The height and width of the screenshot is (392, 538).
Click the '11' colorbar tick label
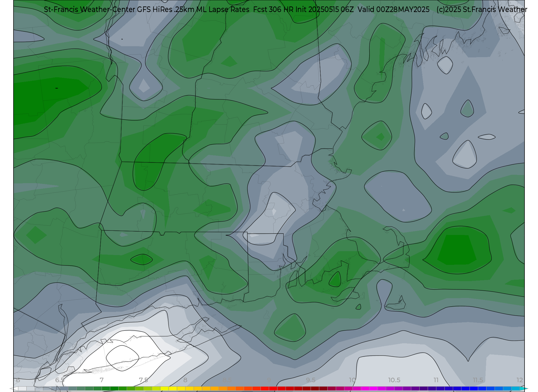436,380
